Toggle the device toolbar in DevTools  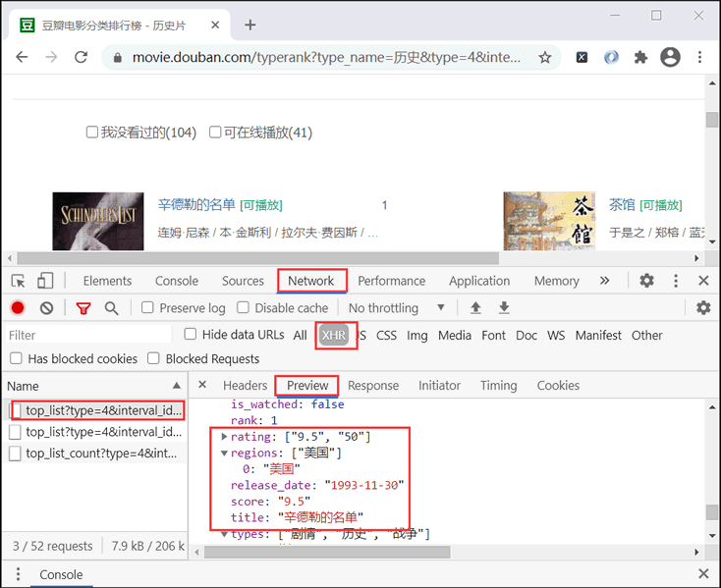click(x=45, y=281)
